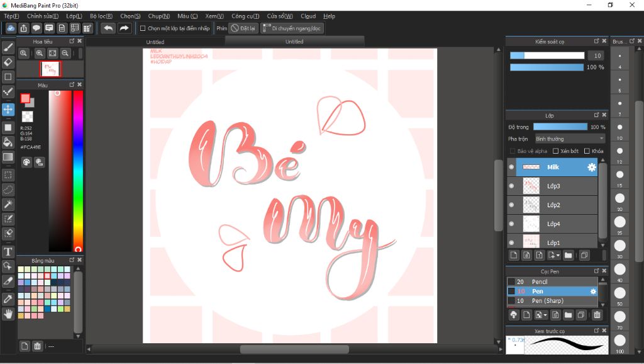Select the rectangular Selection tool
The width and height of the screenshot is (644, 364).
[x=8, y=175]
